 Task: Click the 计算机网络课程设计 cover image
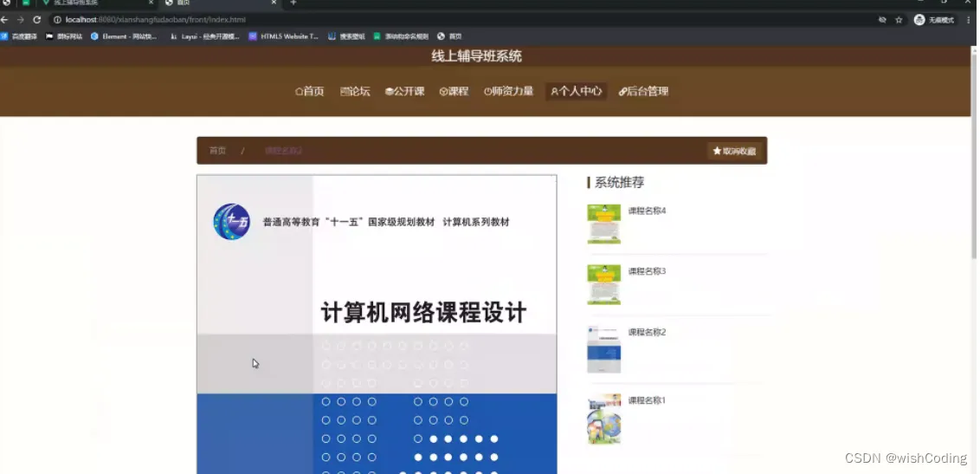[x=377, y=324]
